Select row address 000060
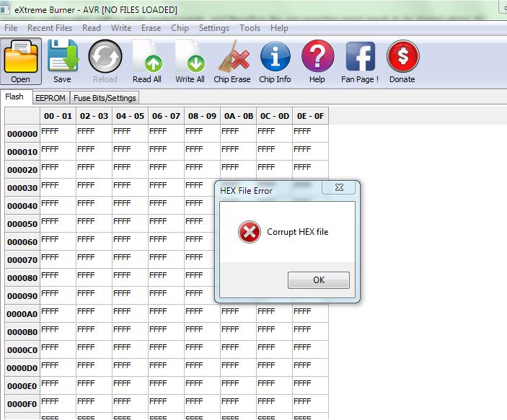 click(x=22, y=242)
